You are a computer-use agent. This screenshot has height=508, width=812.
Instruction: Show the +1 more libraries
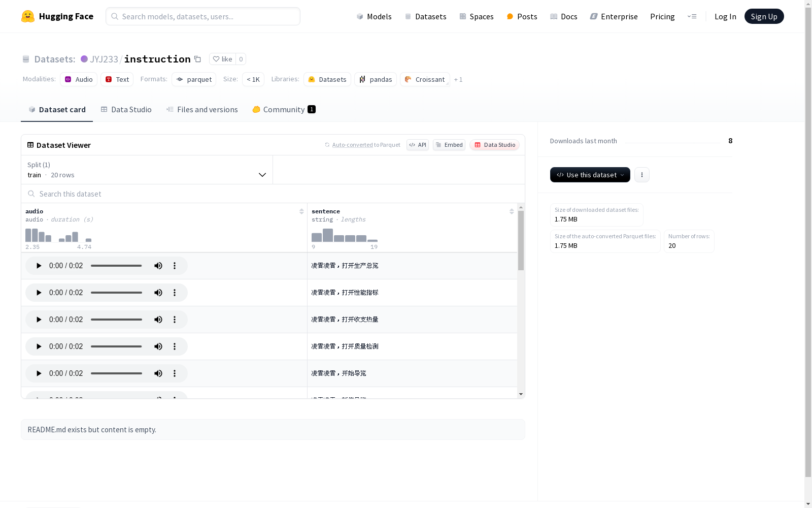pos(458,79)
